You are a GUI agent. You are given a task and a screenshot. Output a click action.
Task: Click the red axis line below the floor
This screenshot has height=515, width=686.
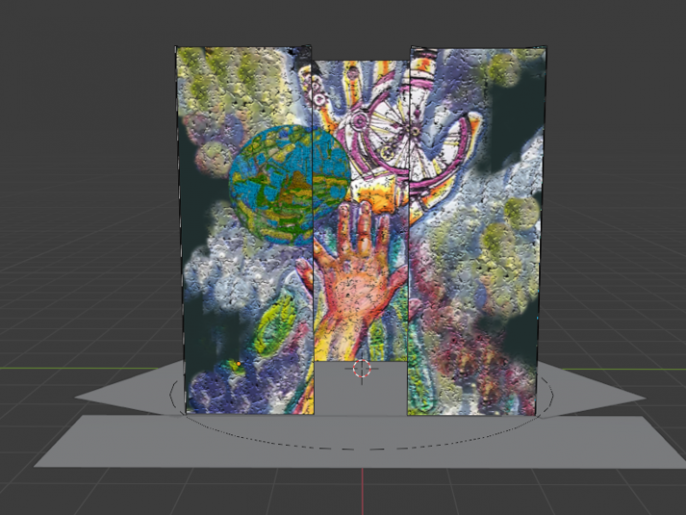pyautogui.click(x=362, y=490)
